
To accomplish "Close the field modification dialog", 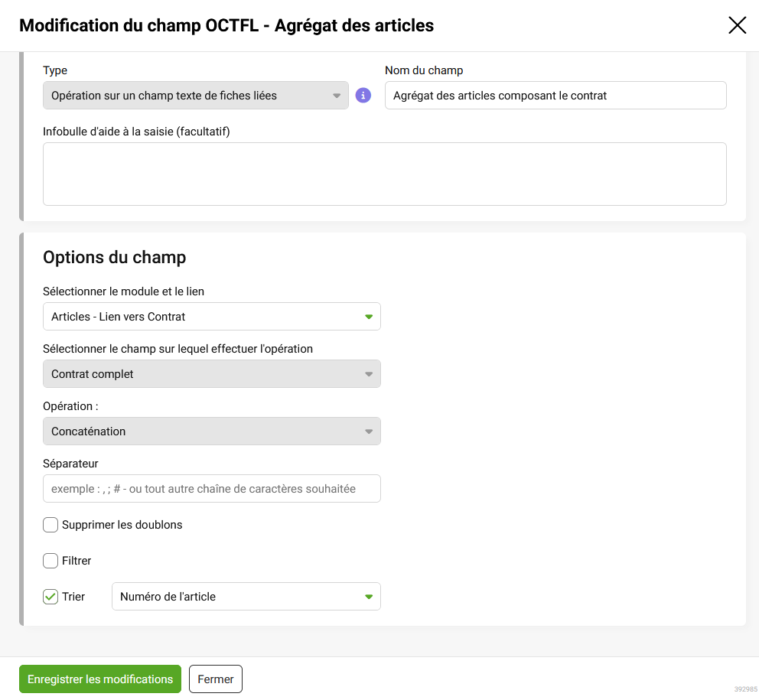I will click(x=738, y=25).
